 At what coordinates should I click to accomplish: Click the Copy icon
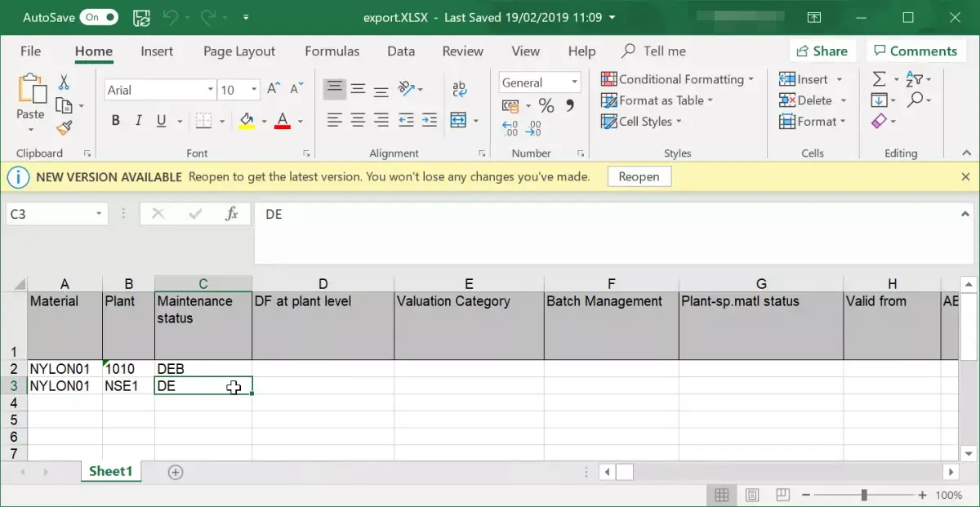pyautogui.click(x=64, y=105)
